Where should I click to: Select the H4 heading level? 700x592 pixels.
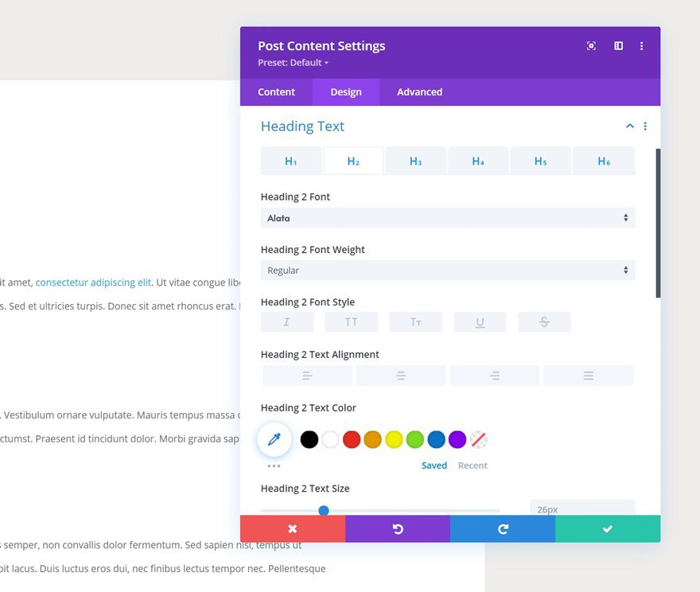tap(478, 160)
